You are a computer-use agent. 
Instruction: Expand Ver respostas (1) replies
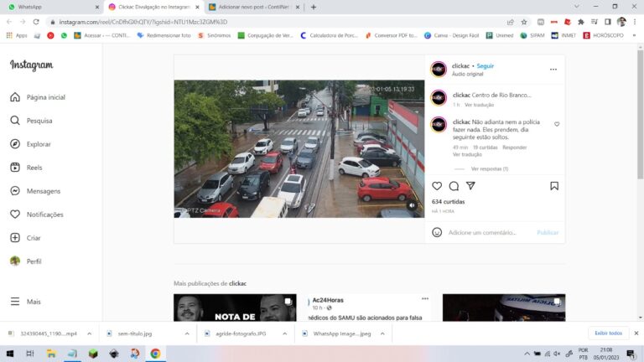click(490, 168)
